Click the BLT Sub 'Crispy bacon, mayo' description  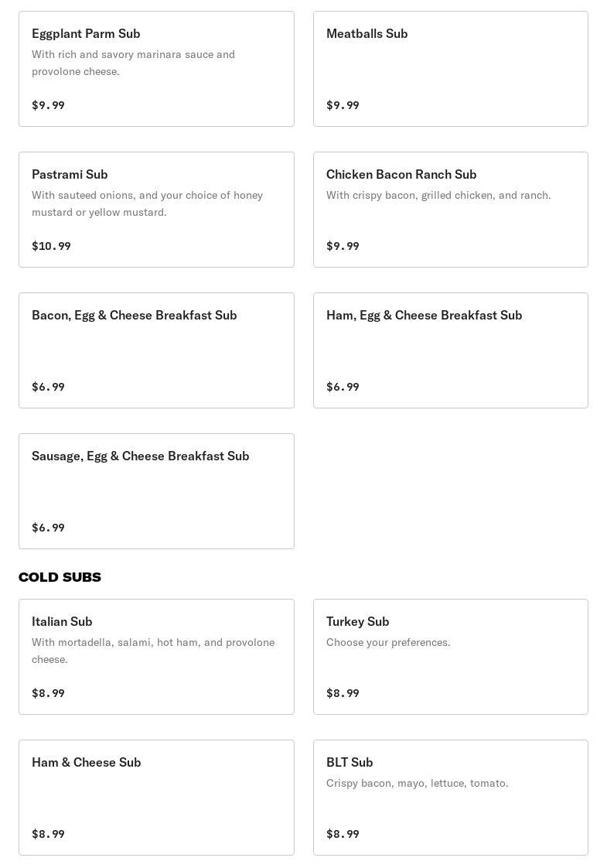pos(417,783)
